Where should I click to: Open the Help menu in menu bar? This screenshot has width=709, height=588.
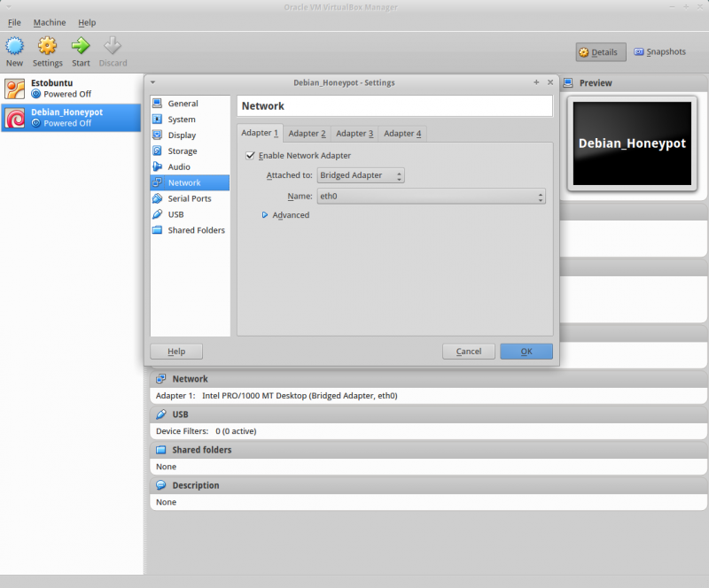[x=87, y=23]
